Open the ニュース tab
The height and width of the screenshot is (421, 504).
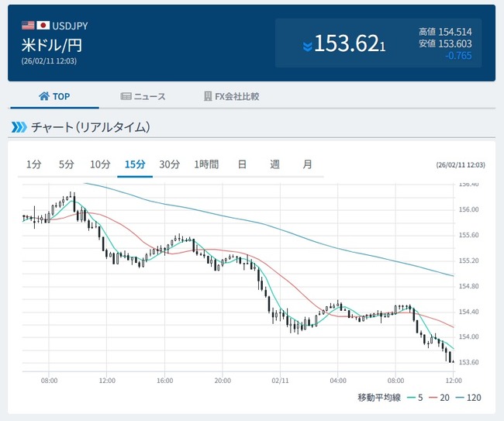pos(143,97)
